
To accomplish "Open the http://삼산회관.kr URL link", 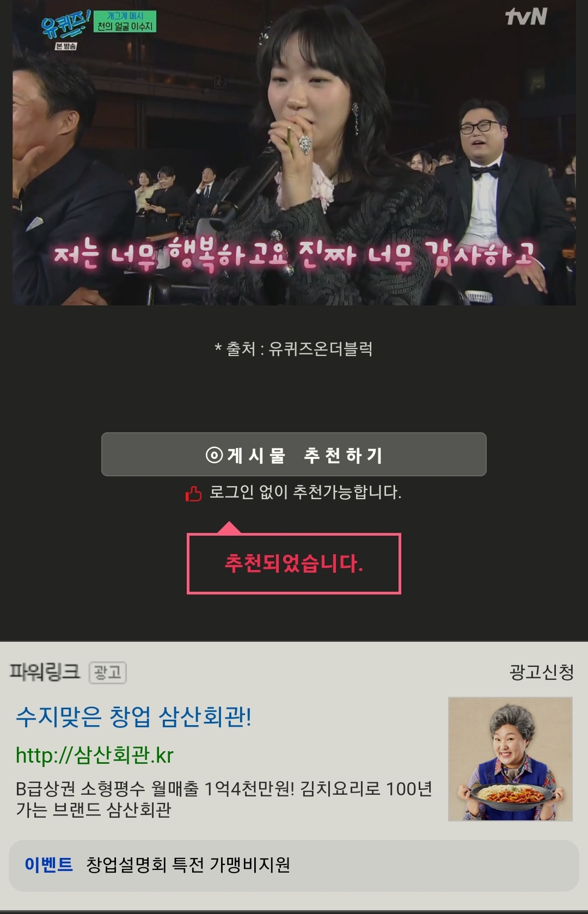I will [x=94, y=755].
